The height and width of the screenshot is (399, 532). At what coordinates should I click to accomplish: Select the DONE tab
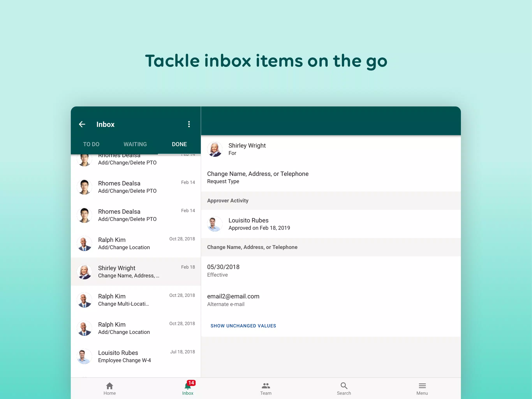(179, 144)
